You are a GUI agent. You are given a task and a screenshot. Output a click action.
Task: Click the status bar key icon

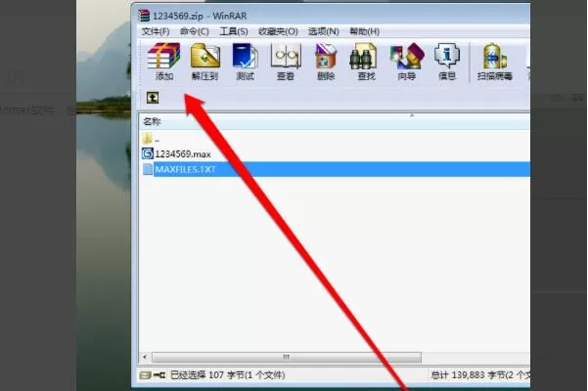coord(159,375)
